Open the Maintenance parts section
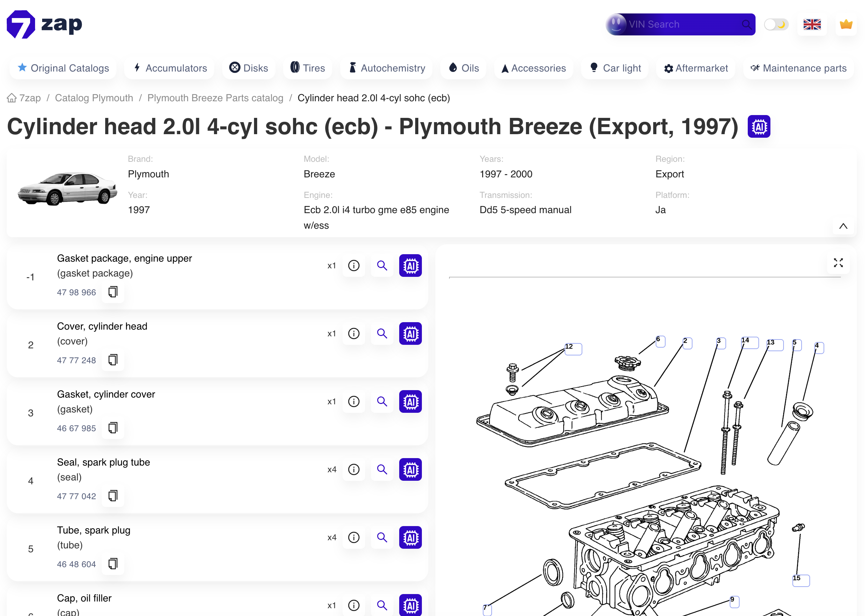 click(798, 68)
